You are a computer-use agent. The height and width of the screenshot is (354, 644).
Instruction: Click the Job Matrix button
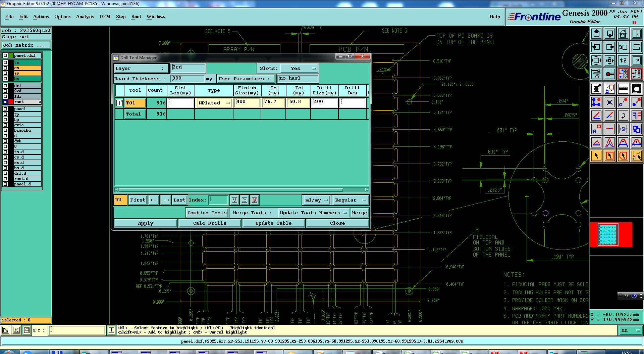[26, 45]
